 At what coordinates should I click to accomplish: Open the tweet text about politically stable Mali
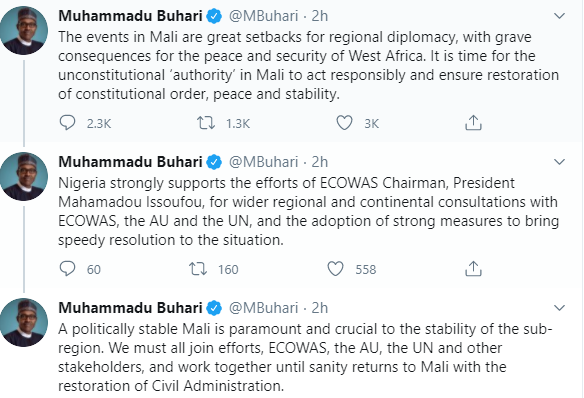(x=305, y=357)
